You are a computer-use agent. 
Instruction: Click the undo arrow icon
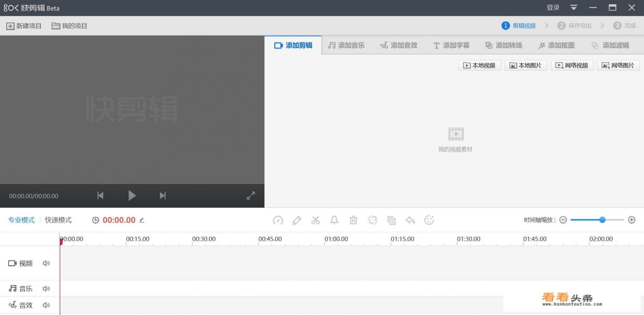[410, 220]
